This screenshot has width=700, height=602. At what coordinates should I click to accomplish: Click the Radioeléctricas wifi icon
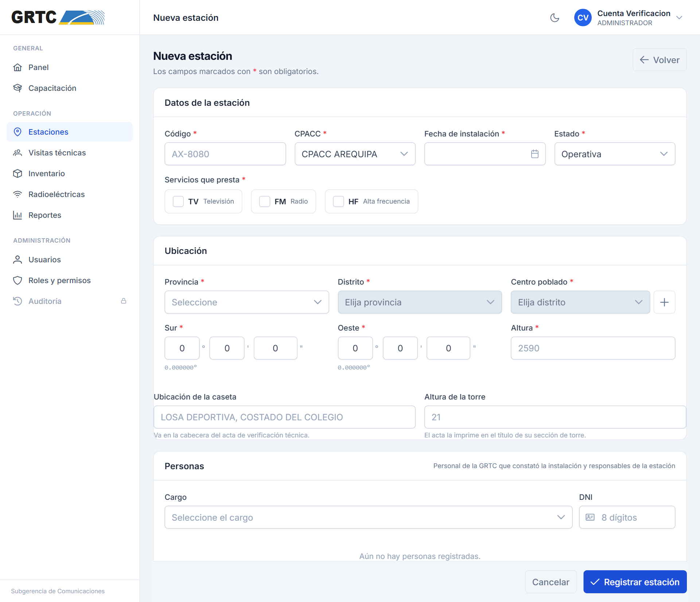click(x=17, y=194)
